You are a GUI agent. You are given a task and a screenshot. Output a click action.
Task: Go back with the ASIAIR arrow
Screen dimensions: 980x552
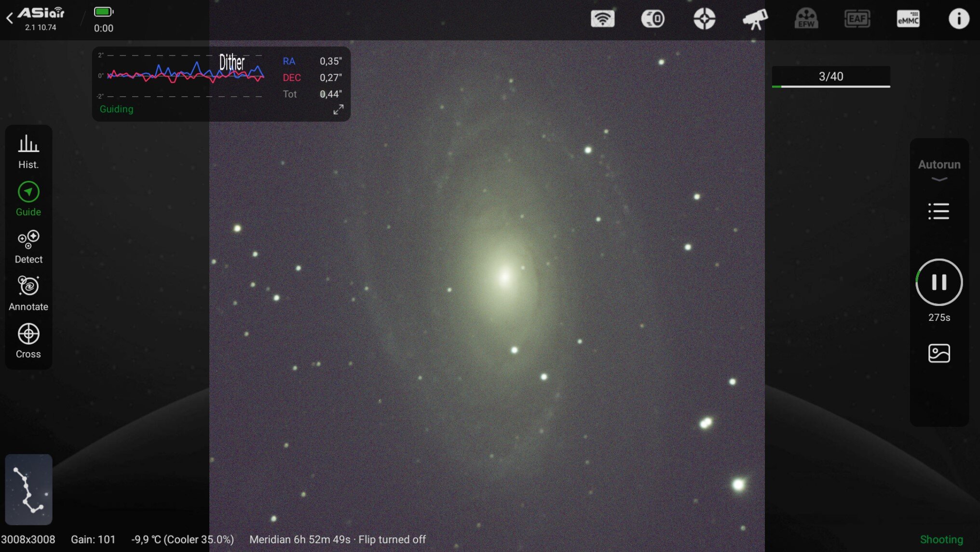pos(10,18)
